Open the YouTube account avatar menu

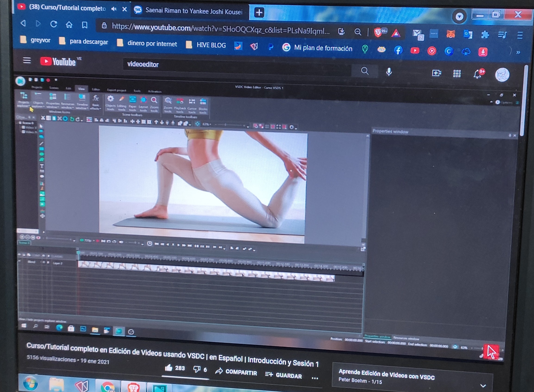click(x=502, y=75)
